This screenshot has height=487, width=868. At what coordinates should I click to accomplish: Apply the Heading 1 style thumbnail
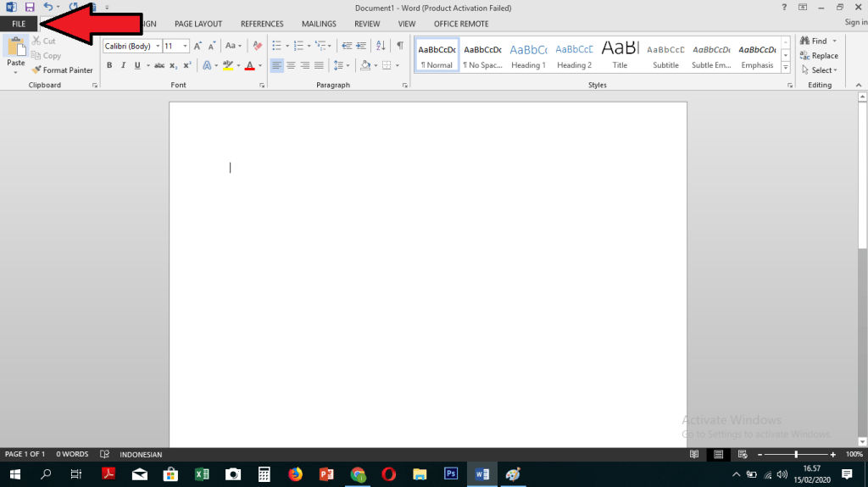pyautogui.click(x=528, y=56)
